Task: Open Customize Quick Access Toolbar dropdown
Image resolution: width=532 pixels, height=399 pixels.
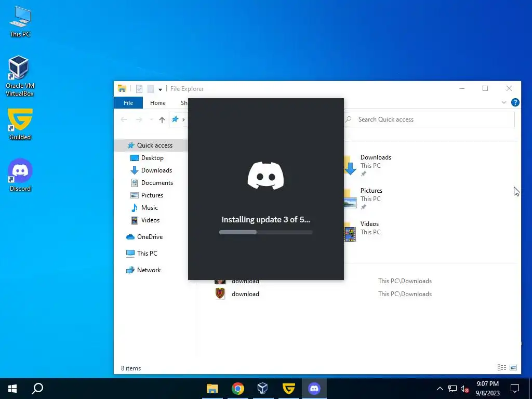Action: [x=160, y=89]
